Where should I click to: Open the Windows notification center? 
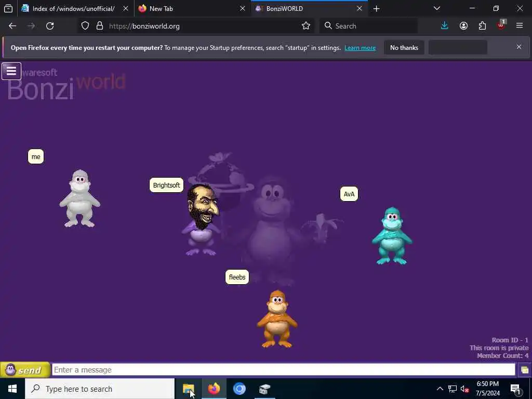[x=515, y=389]
